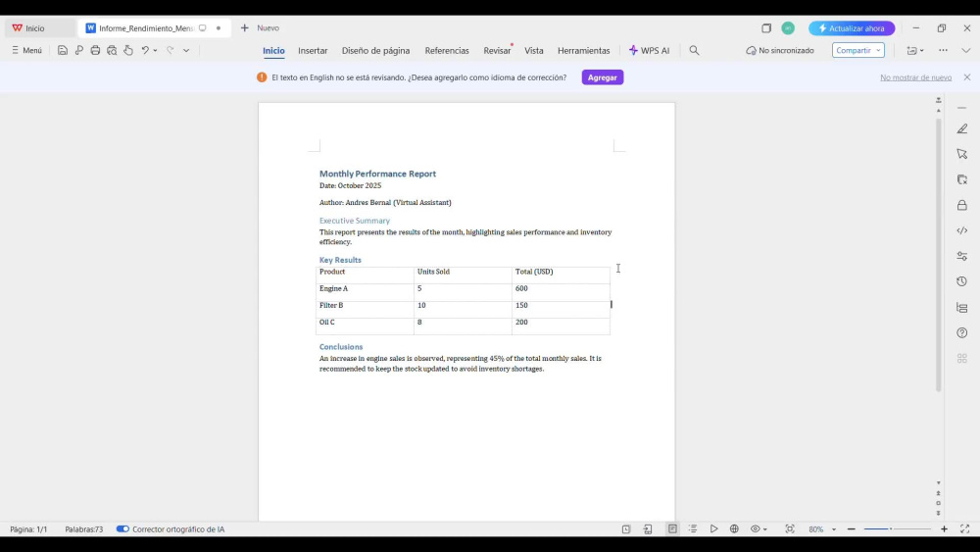Click the play reading mode icon
This screenshot has height=552, width=980.
(x=713, y=528)
